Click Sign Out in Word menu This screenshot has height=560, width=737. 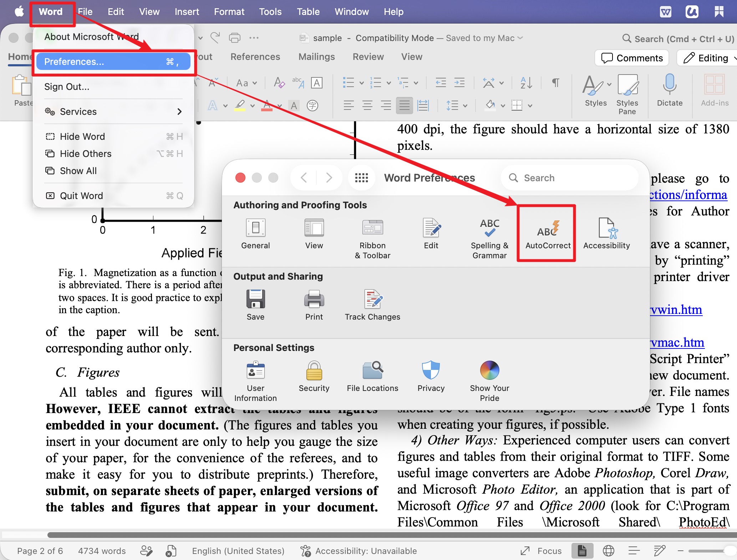113,87
